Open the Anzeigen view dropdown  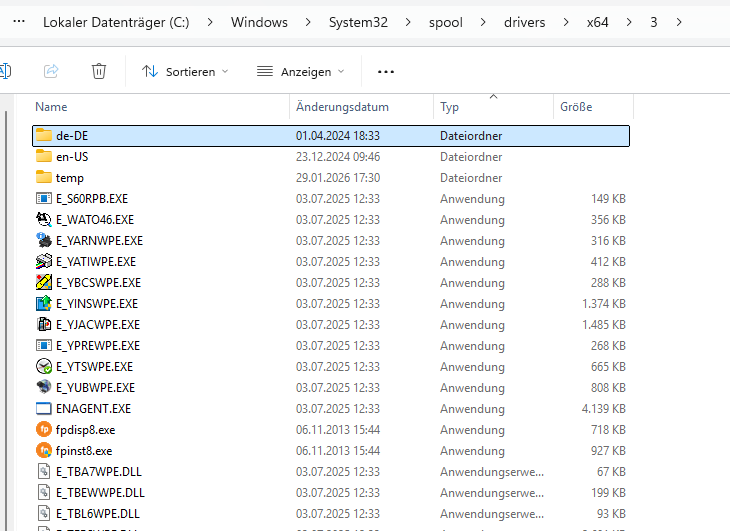300,72
